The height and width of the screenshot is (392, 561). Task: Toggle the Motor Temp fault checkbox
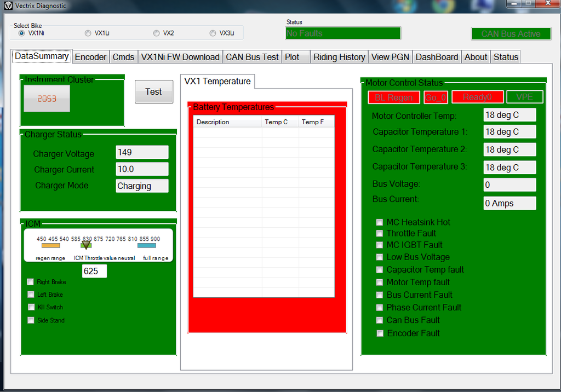click(x=380, y=283)
